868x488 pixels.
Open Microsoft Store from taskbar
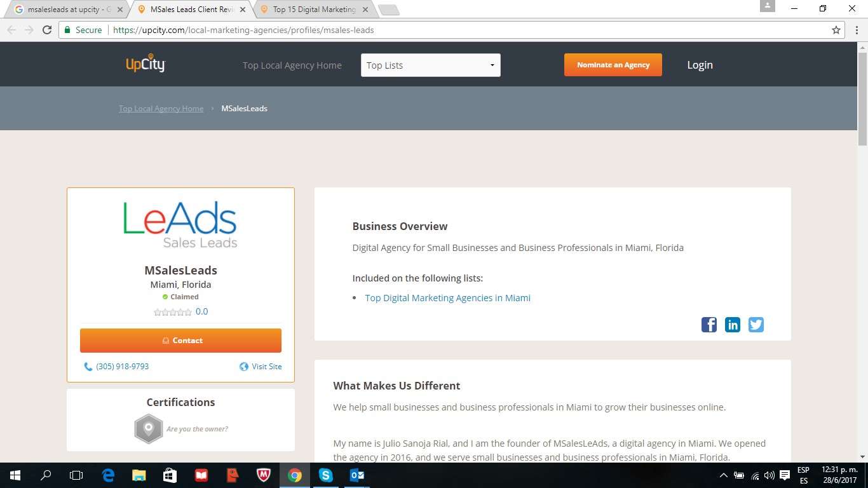(x=170, y=475)
